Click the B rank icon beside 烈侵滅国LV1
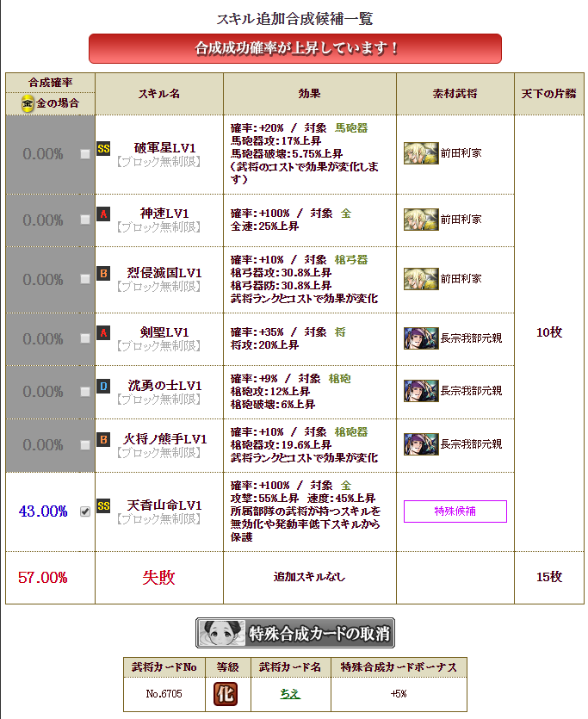 103,273
